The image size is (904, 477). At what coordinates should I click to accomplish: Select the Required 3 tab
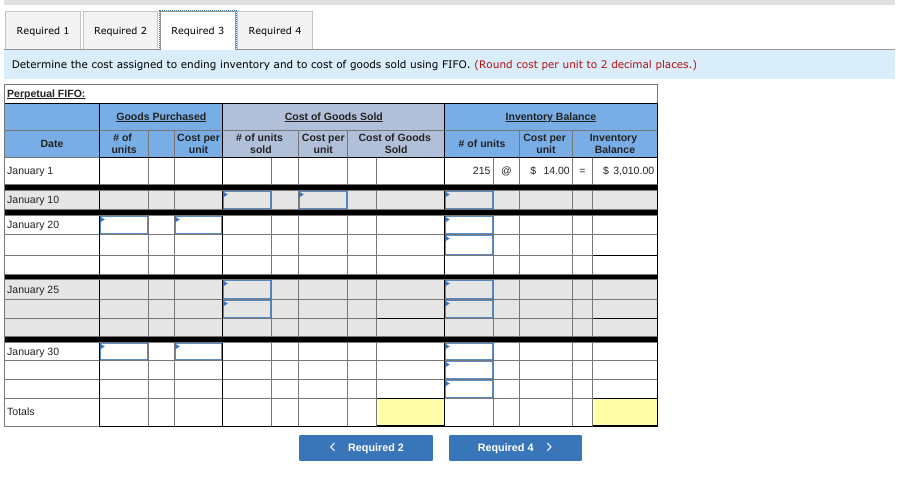(x=198, y=31)
